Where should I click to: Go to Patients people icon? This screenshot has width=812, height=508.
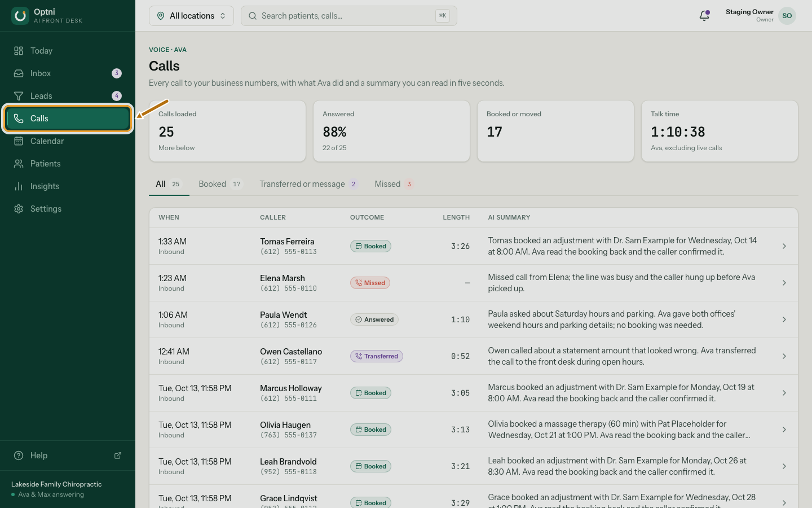point(19,164)
